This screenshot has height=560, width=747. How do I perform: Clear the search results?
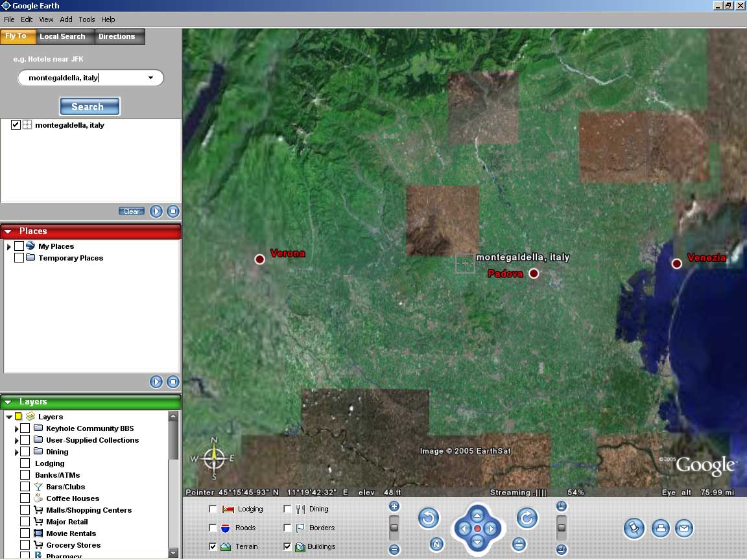132,211
